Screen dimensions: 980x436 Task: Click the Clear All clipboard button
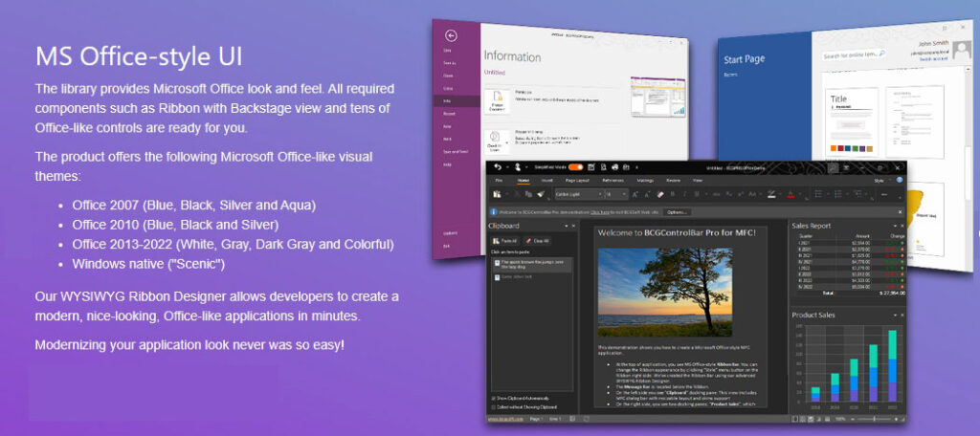coord(538,241)
